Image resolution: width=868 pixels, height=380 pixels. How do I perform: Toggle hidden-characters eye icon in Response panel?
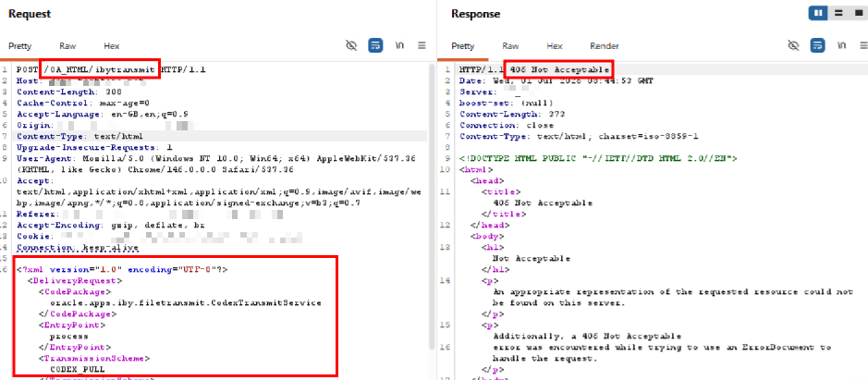coord(794,45)
